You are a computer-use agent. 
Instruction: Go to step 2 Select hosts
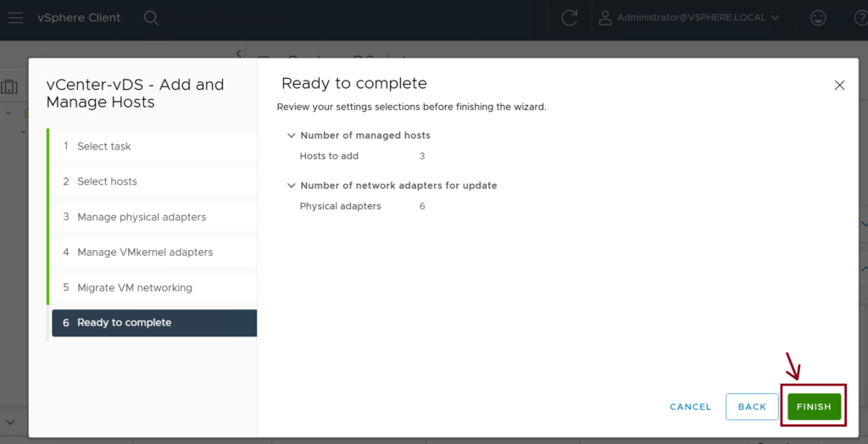(x=154, y=181)
